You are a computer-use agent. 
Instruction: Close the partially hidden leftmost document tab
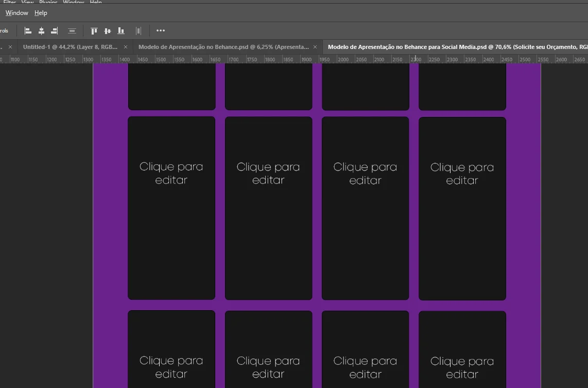(10, 47)
